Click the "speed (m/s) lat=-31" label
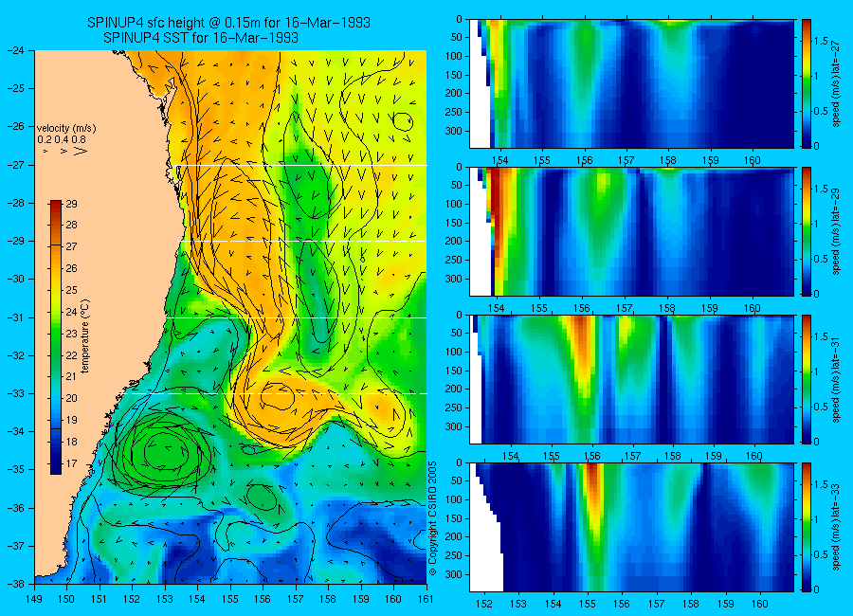Screen dimensions: 853x616 (837, 379)
